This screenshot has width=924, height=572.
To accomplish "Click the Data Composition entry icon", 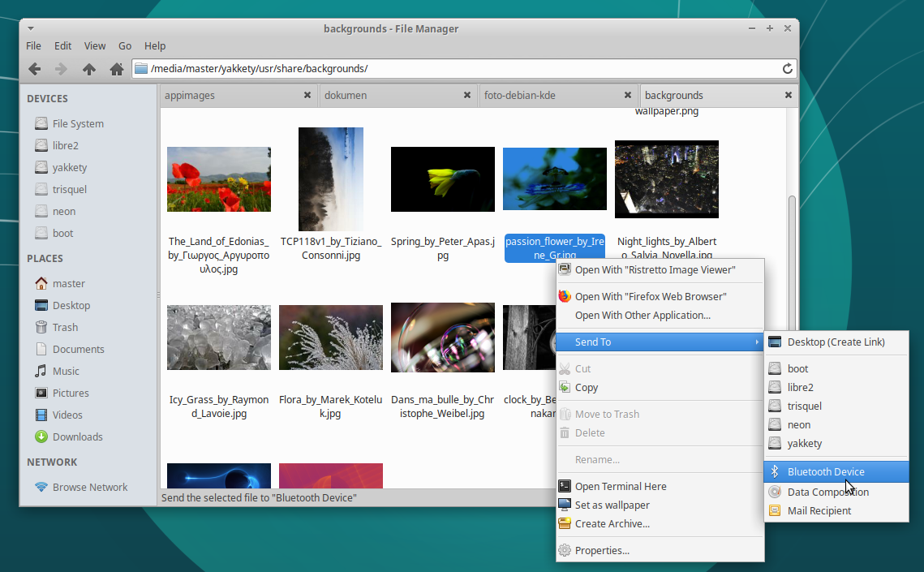I will (776, 491).
